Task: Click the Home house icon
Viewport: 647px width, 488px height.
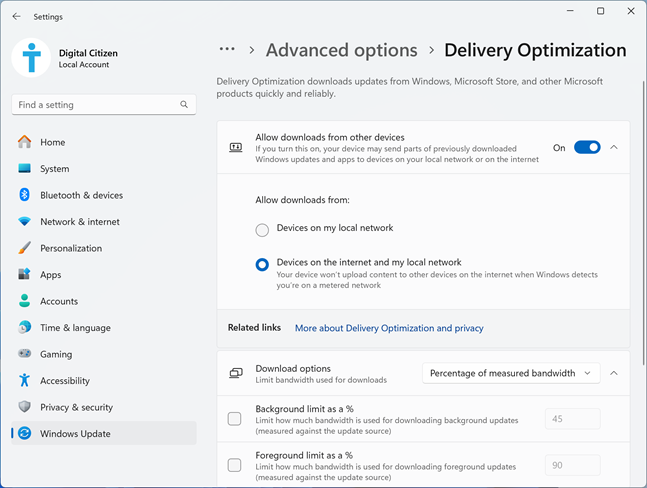Action: coord(25,142)
